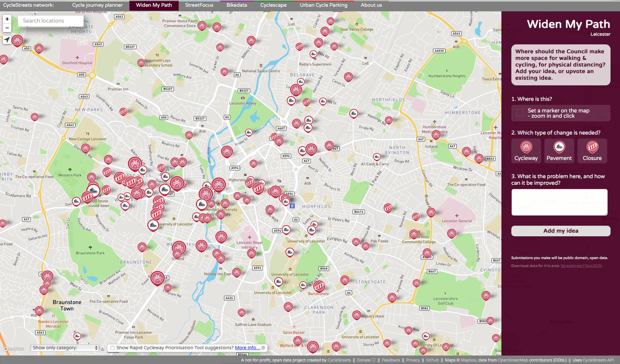Image resolution: width=620 pixels, height=364 pixels.
Task: Open the About us tab
Action: [371, 5]
